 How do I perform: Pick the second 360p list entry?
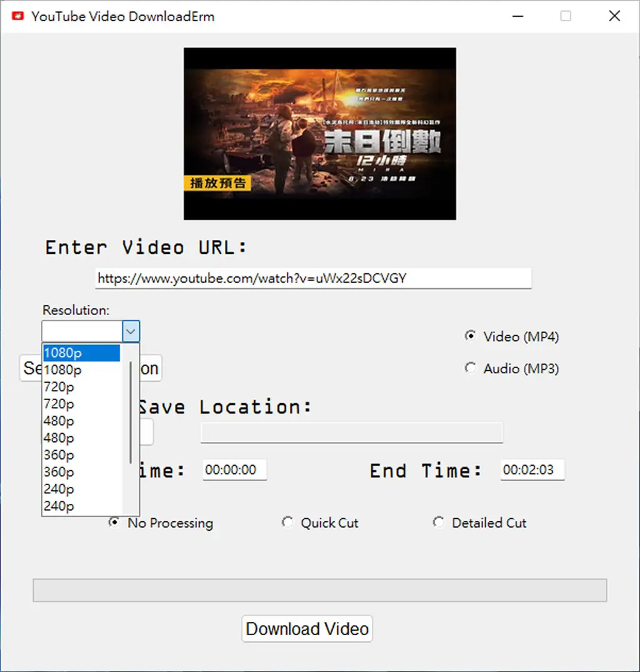click(81, 472)
